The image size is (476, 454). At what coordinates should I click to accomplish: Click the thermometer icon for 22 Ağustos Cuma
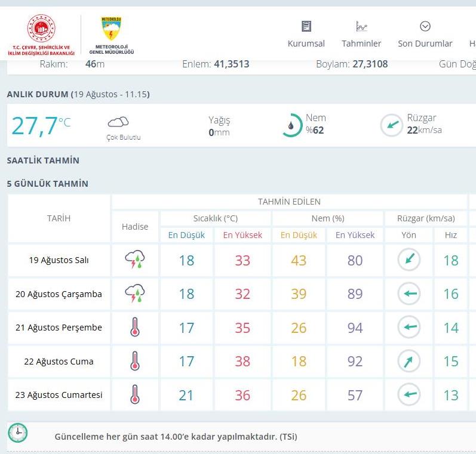(134, 361)
